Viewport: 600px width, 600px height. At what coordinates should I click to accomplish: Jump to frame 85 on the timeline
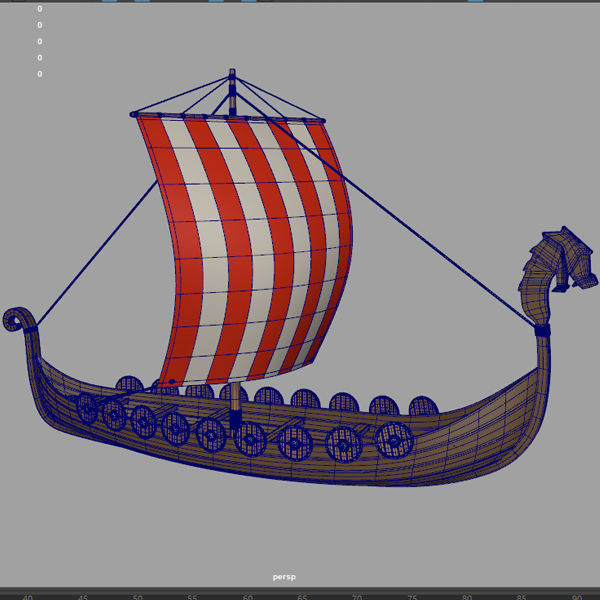[521, 597]
